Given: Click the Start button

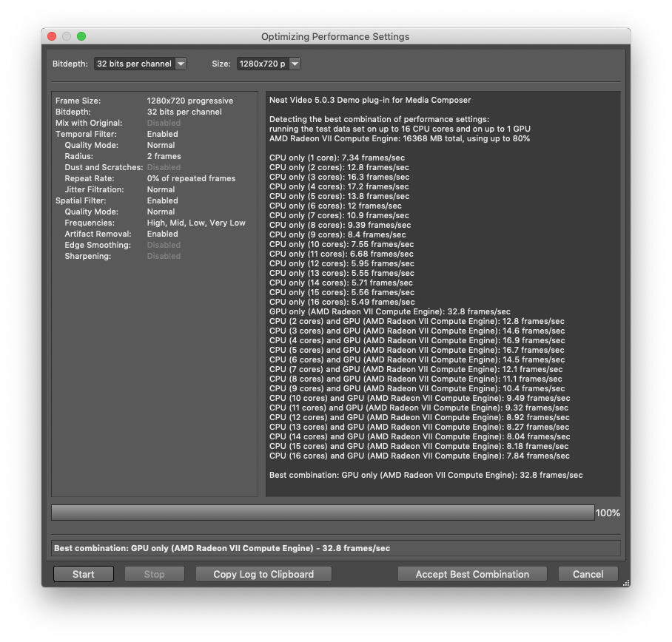Looking at the screenshot, I should click(84, 575).
